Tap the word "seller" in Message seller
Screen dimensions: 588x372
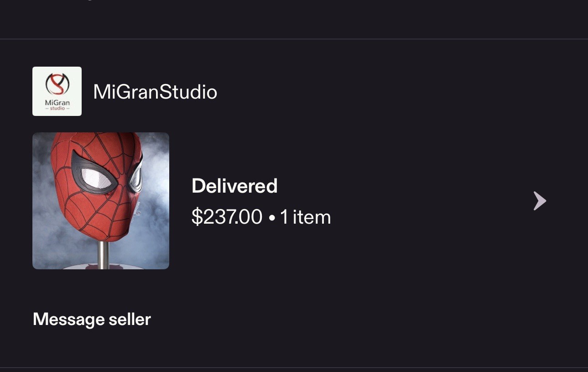tap(130, 319)
